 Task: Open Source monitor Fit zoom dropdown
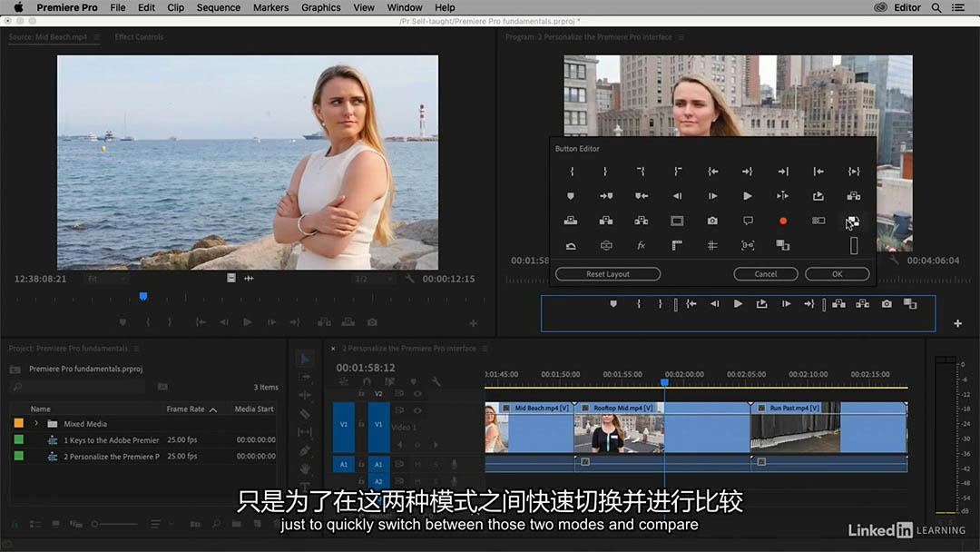pyautogui.click(x=105, y=279)
